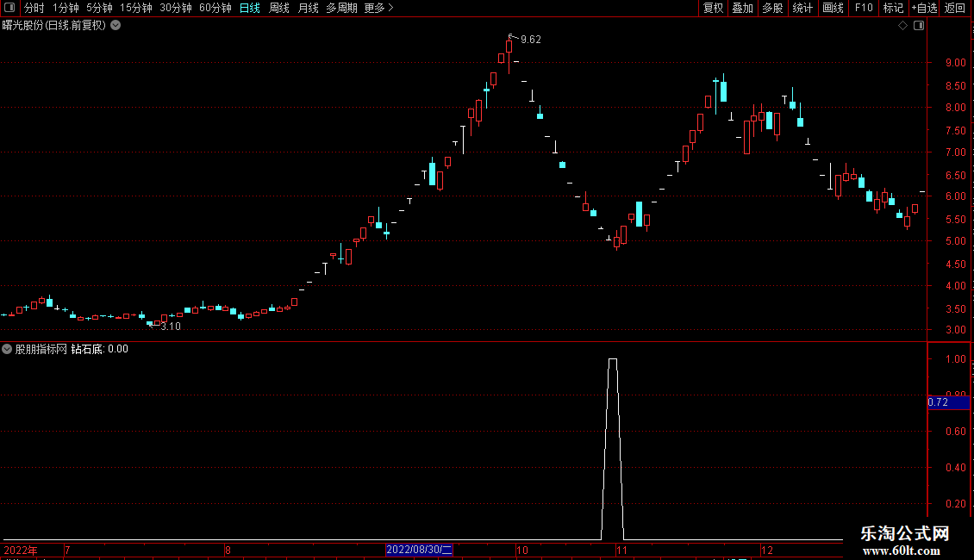Expand the 更多 more periods menu

tap(379, 8)
